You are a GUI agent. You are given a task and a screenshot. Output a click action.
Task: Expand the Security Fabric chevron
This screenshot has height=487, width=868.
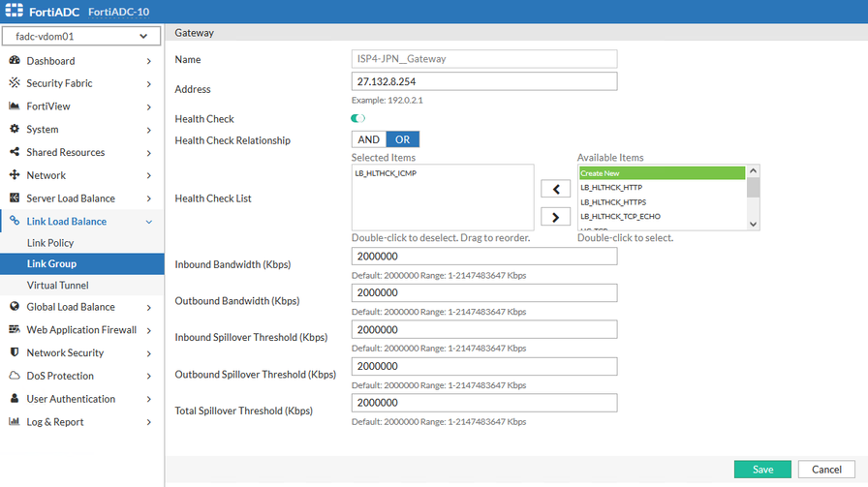coord(148,83)
